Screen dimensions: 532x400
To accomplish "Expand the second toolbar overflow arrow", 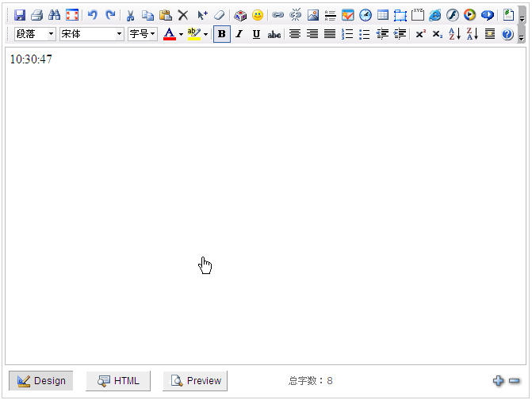I will coord(522,35).
